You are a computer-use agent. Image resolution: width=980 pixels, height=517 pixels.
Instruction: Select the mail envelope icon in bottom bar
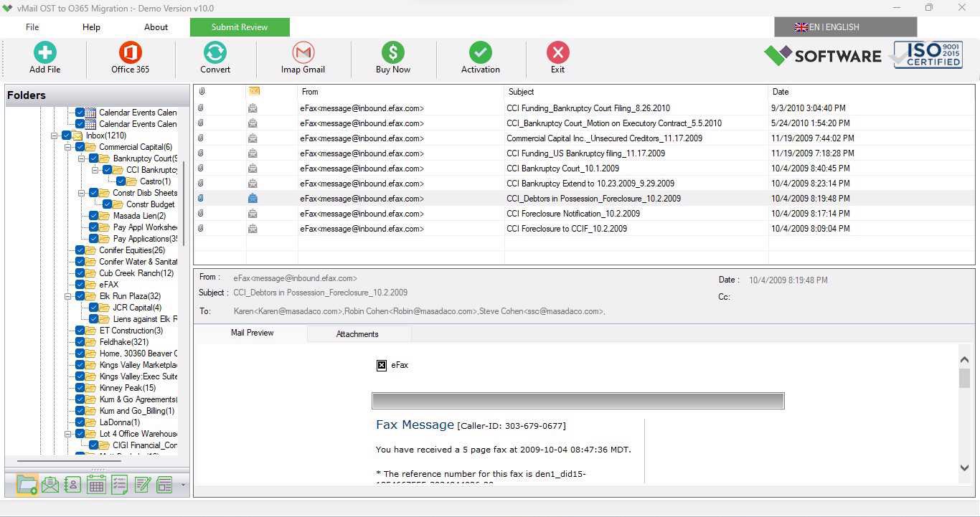click(50, 485)
